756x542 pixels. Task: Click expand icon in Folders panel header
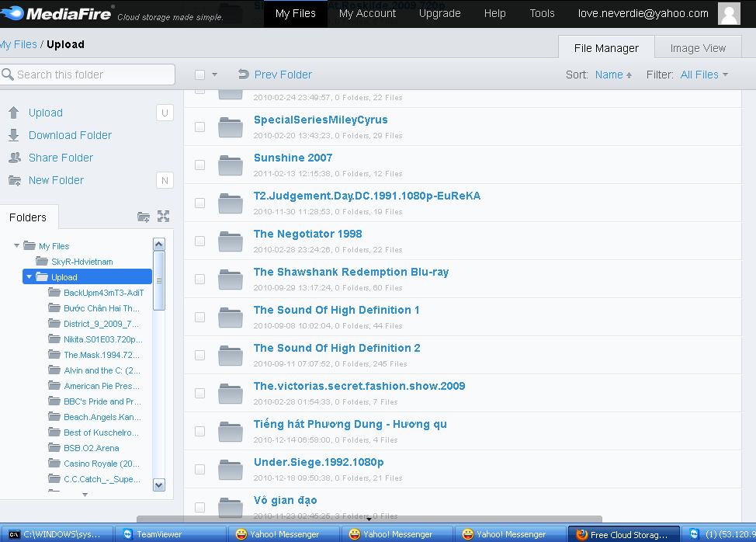[x=164, y=217]
